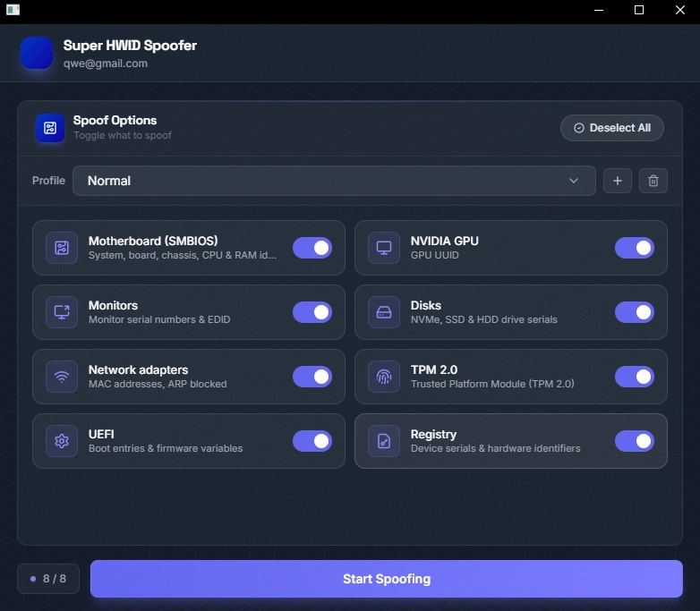This screenshot has width=700, height=611.
Task: Switch off the Registry toggle
Action: (635, 441)
